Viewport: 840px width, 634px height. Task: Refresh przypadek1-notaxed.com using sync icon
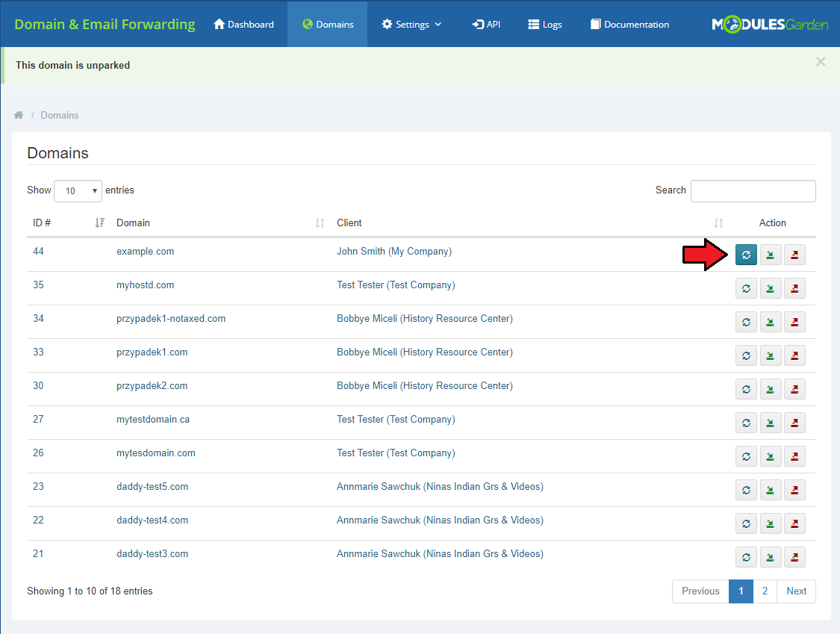tap(746, 322)
